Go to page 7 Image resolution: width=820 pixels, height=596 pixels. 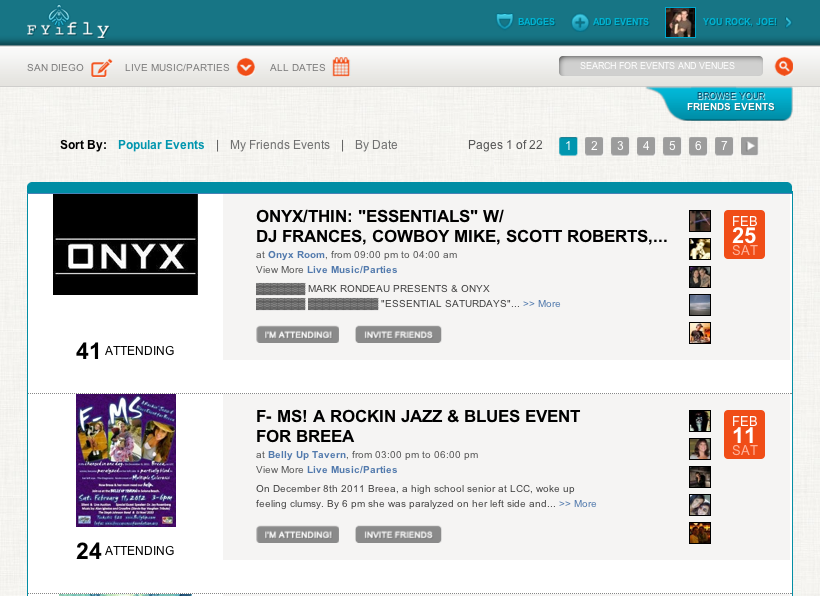coord(724,146)
